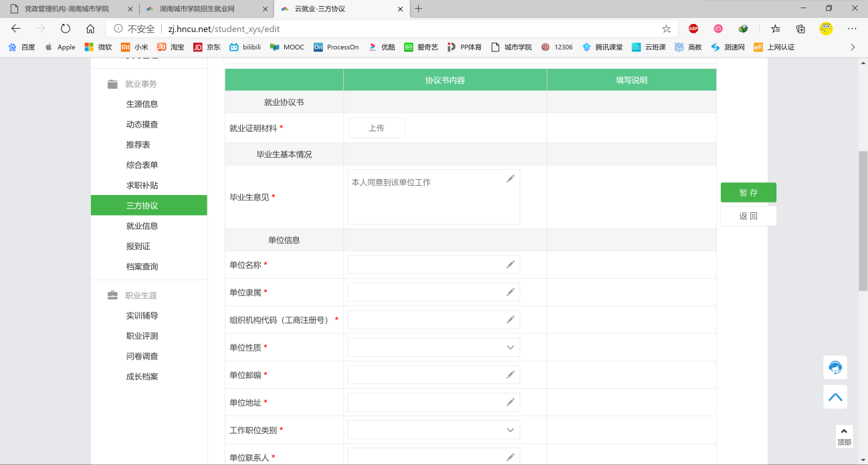The image size is (868, 465).
Task: Expand the 工作职位类别 dropdown
Action: (x=433, y=430)
